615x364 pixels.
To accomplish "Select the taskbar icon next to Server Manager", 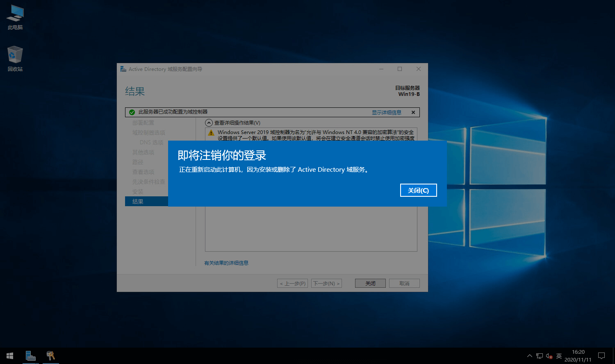I will tap(50, 356).
